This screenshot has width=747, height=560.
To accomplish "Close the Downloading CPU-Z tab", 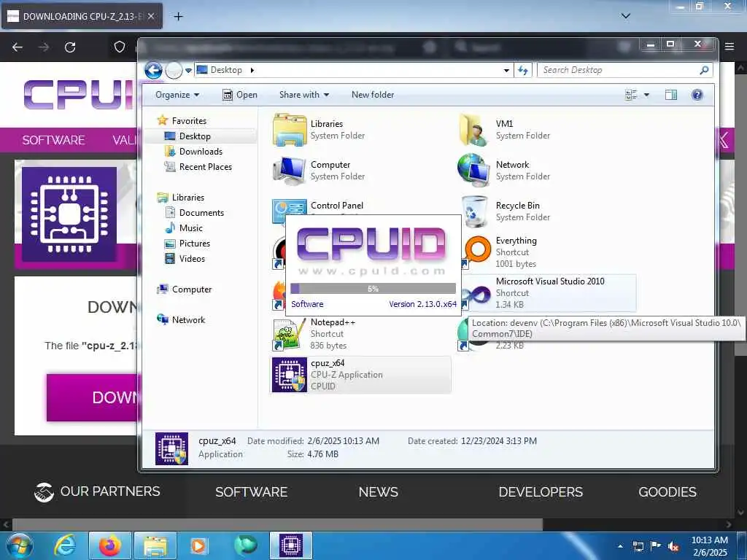I will 151,16.
